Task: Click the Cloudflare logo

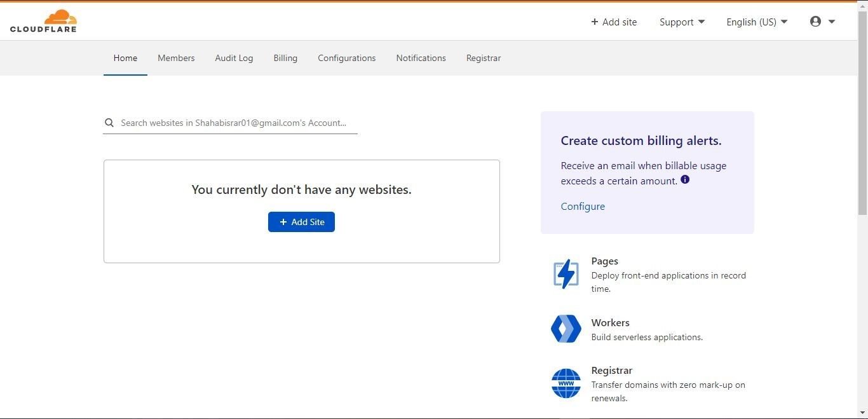Action: pos(43,21)
